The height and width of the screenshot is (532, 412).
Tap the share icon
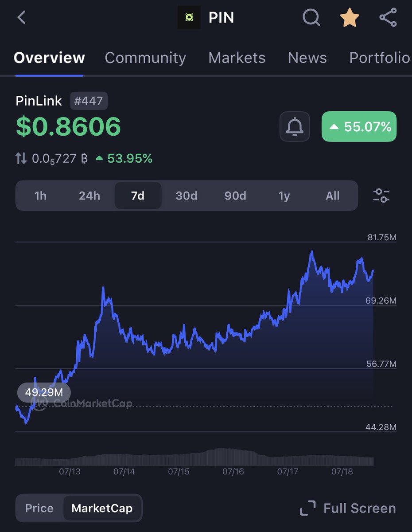388,18
